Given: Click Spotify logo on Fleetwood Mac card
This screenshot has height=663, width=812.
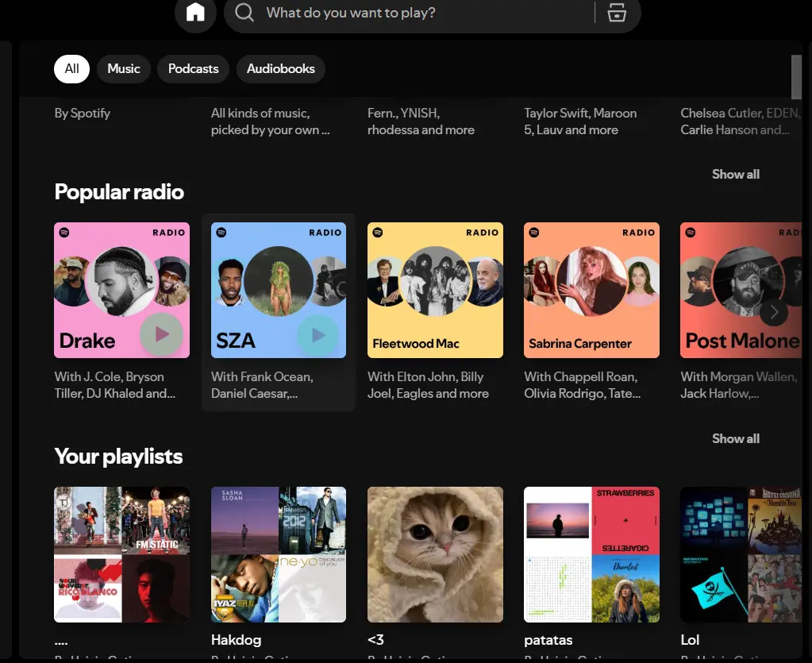Looking at the screenshot, I should (x=378, y=233).
